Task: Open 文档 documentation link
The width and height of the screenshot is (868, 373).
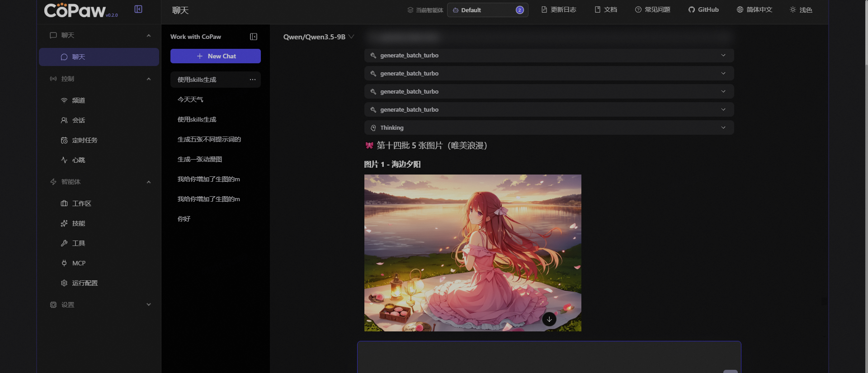Action: click(606, 9)
